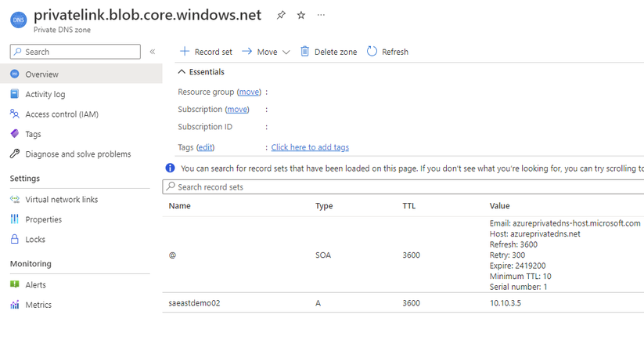The image size is (644, 340).
Task: Click the DNS zone icon beside the title
Action: pyautogui.click(x=19, y=20)
